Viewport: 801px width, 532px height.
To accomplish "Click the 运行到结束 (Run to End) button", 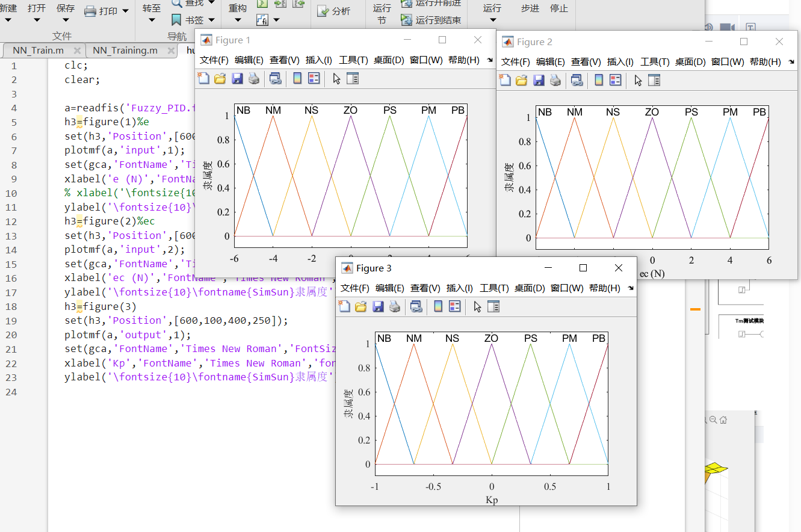I will 431,20.
